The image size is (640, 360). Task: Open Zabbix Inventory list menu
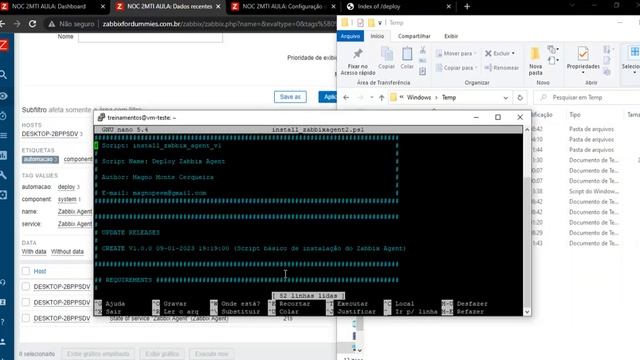[3, 136]
